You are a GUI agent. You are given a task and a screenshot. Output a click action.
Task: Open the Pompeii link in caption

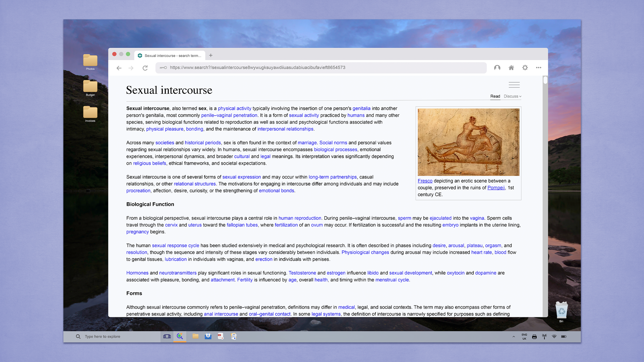(496, 188)
